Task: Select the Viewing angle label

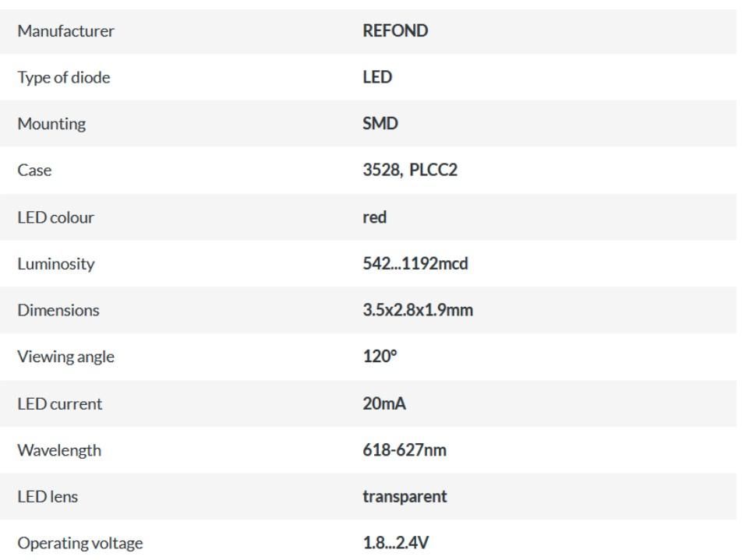Action: (x=65, y=357)
